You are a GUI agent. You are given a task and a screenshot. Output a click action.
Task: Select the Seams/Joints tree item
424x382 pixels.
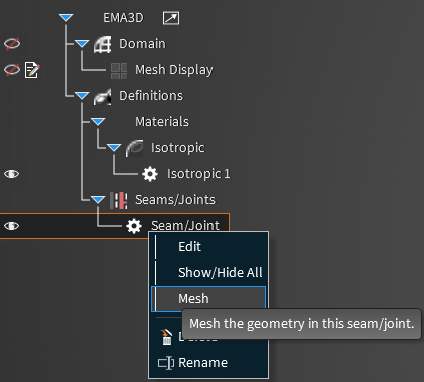pyautogui.click(x=175, y=200)
